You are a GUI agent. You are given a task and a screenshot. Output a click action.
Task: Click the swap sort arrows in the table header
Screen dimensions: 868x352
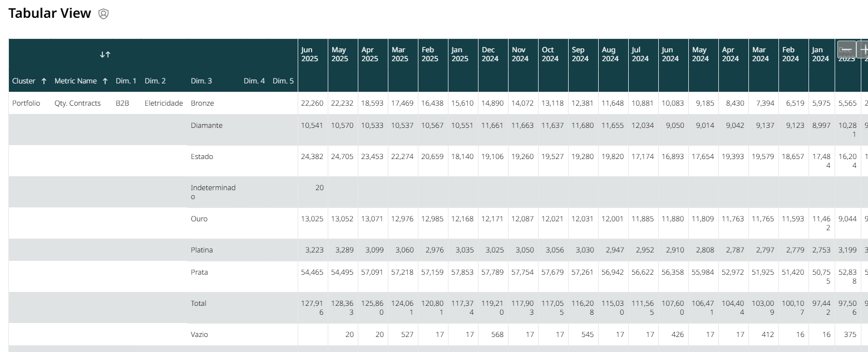pos(105,54)
